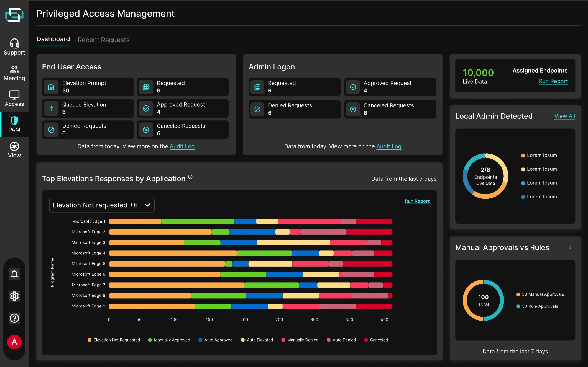Switch to the Dashboard tab
This screenshot has height=367, width=588.
tap(53, 39)
